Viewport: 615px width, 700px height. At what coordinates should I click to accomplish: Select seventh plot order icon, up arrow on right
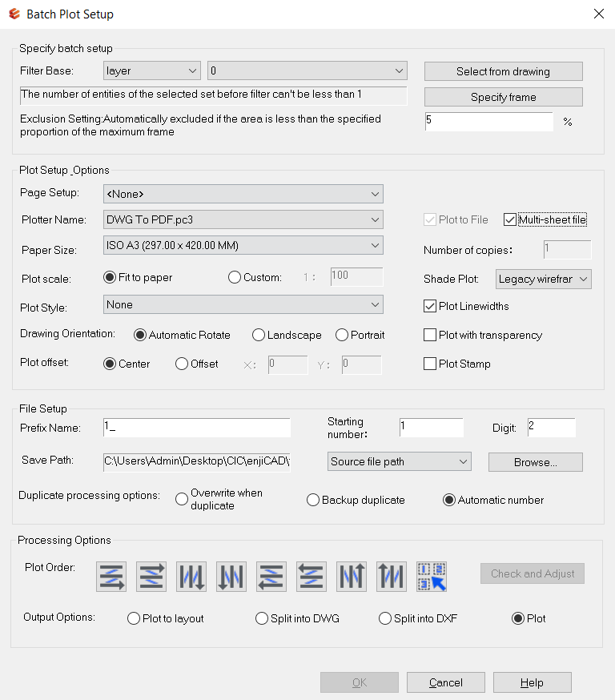(x=352, y=576)
